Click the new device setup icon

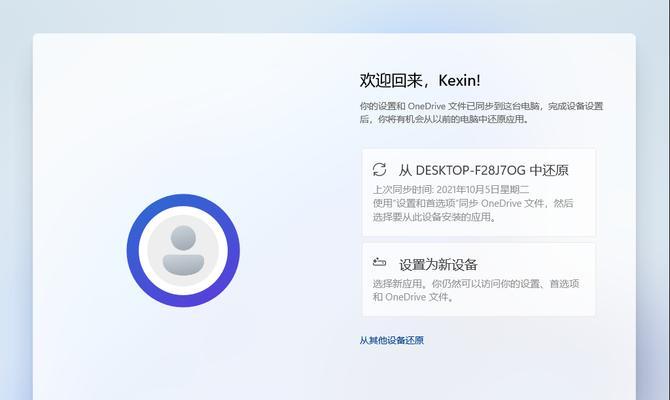point(379,262)
